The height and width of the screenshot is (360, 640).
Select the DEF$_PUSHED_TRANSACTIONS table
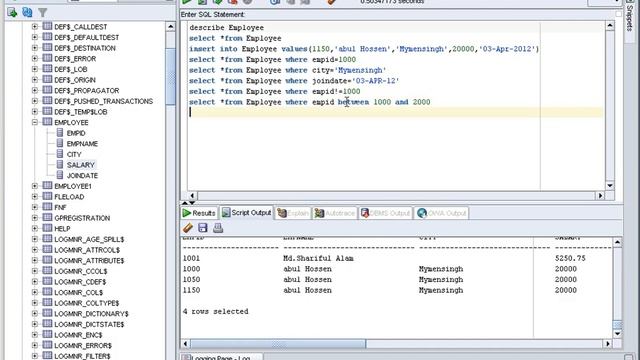(x=104, y=101)
